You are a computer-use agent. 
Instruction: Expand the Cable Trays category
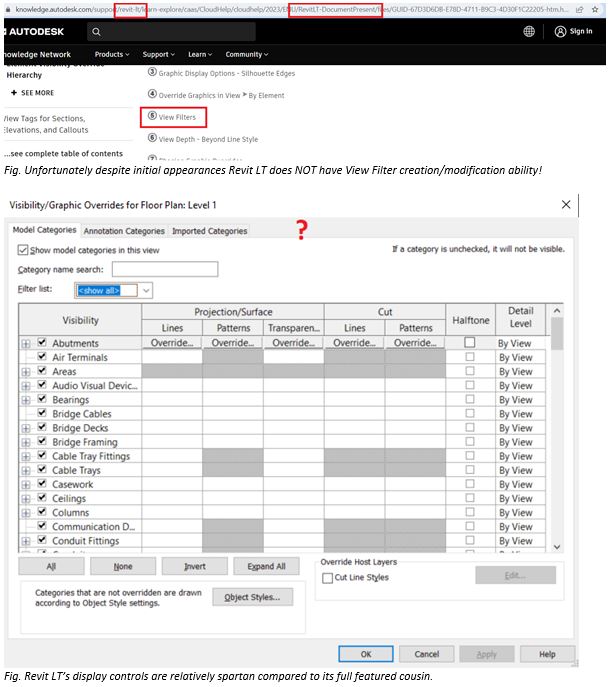click(x=26, y=471)
